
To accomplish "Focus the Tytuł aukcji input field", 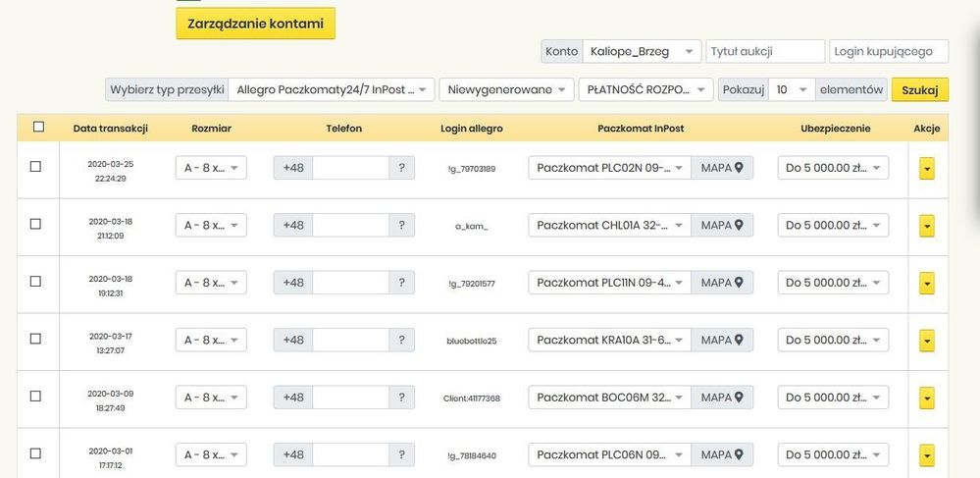I will [765, 51].
